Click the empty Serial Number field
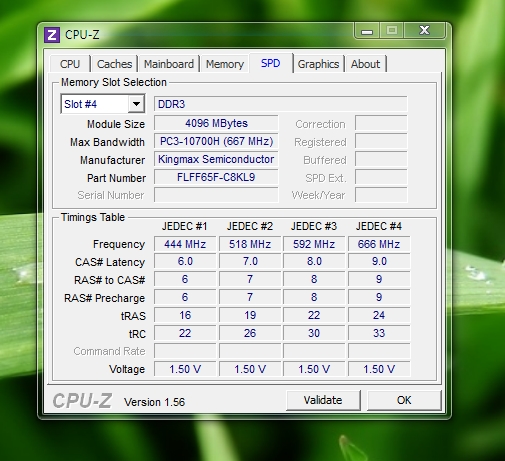The height and width of the screenshot is (461, 505). tap(216, 195)
